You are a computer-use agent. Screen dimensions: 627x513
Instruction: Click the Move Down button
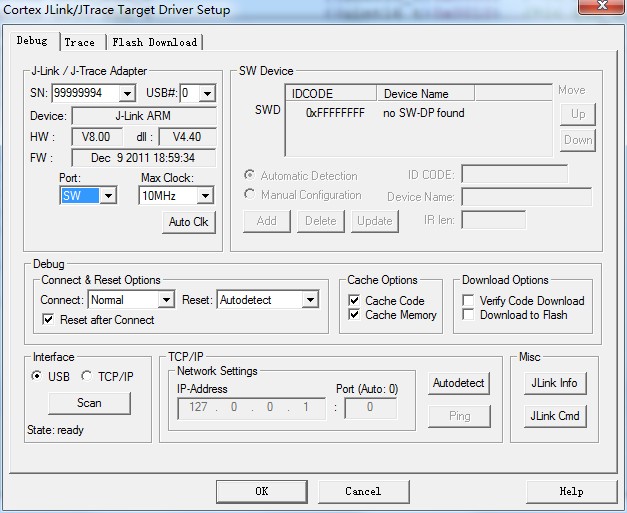(x=578, y=140)
